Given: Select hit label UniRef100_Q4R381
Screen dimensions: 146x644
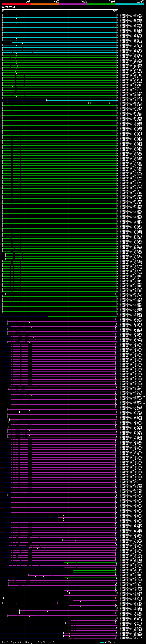Looking at the screenshot, I should click(131, 492).
